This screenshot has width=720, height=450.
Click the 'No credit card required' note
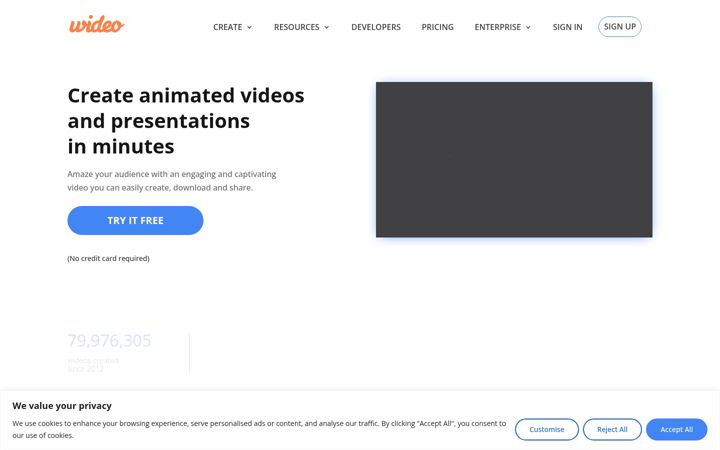pyautogui.click(x=108, y=259)
